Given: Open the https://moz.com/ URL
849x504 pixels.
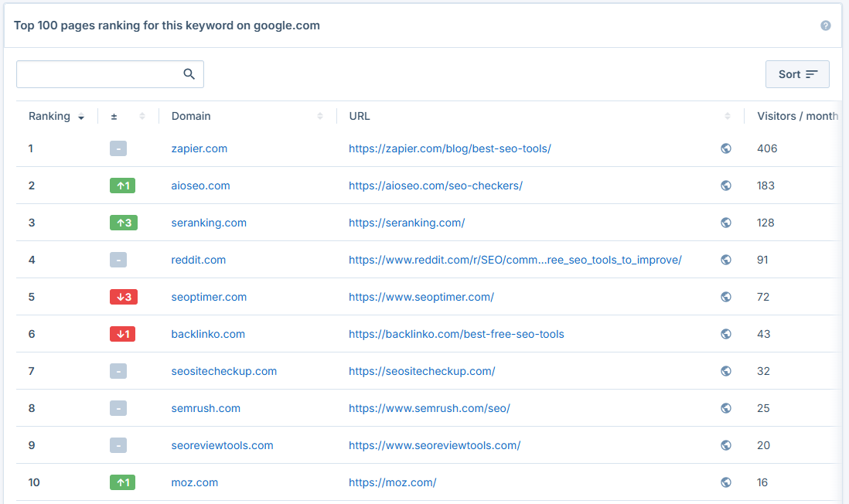Looking at the screenshot, I should [x=393, y=482].
